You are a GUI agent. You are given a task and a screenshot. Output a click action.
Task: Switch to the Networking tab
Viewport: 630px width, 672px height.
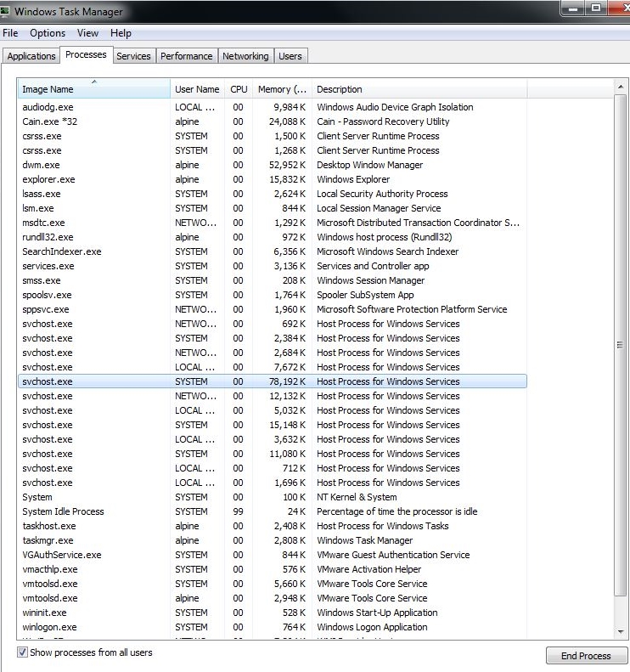tap(245, 56)
